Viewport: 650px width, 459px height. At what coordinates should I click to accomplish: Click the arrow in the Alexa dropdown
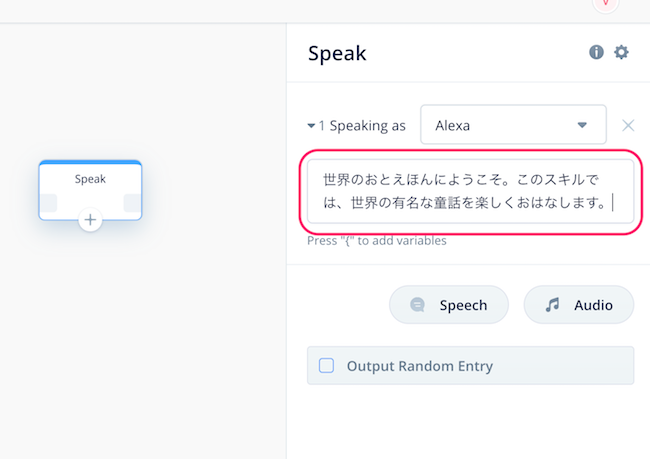click(x=582, y=125)
